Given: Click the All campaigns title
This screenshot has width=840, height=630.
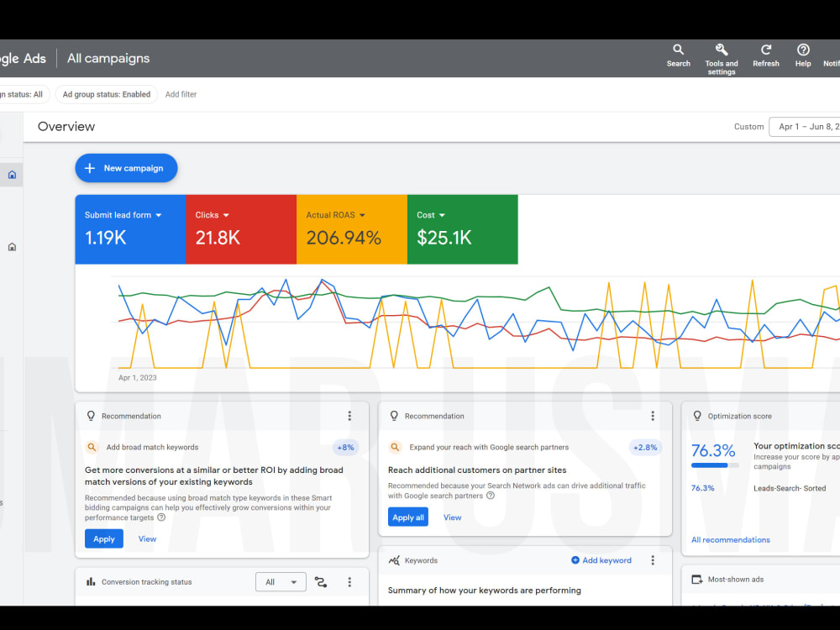Looking at the screenshot, I should (108, 59).
